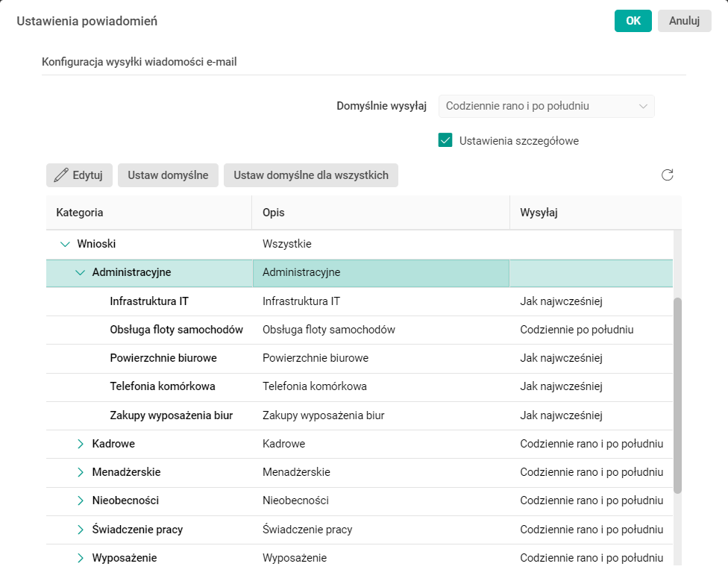Image resolution: width=728 pixels, height=587 pixels.
Task: Collapse the Administracyjne tree node
Action: click(81, 273)
